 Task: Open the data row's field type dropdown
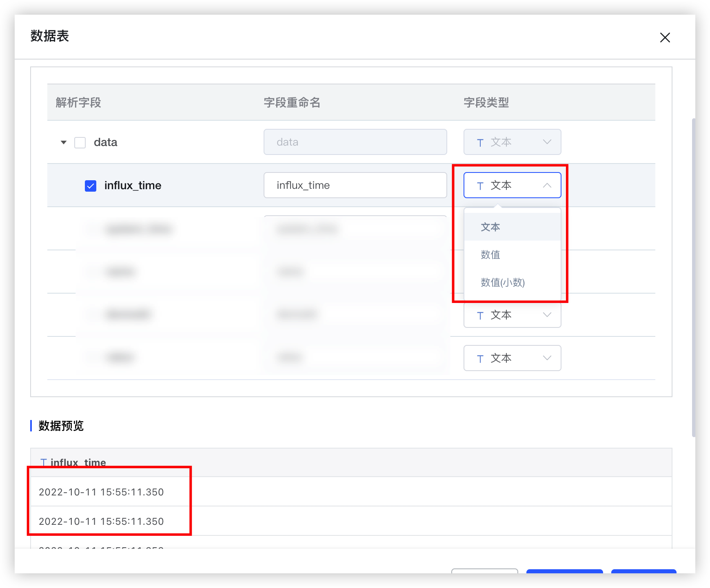point(512,142)
